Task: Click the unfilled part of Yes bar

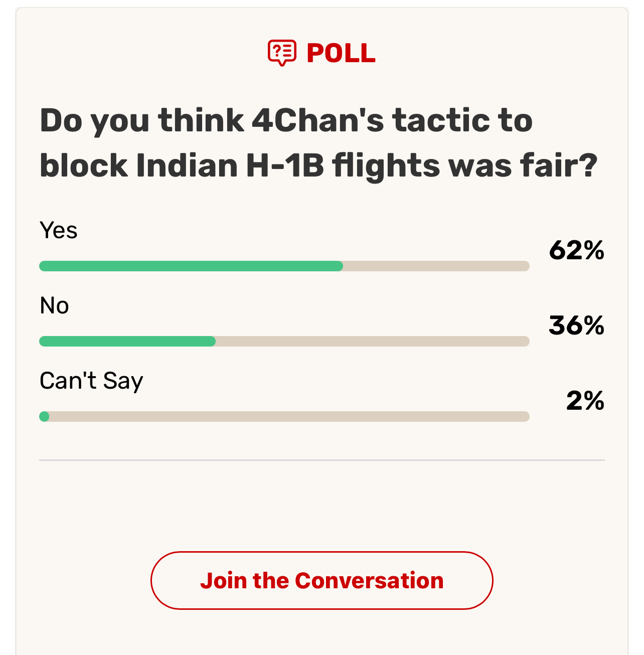Action: (x=436, y=266)
